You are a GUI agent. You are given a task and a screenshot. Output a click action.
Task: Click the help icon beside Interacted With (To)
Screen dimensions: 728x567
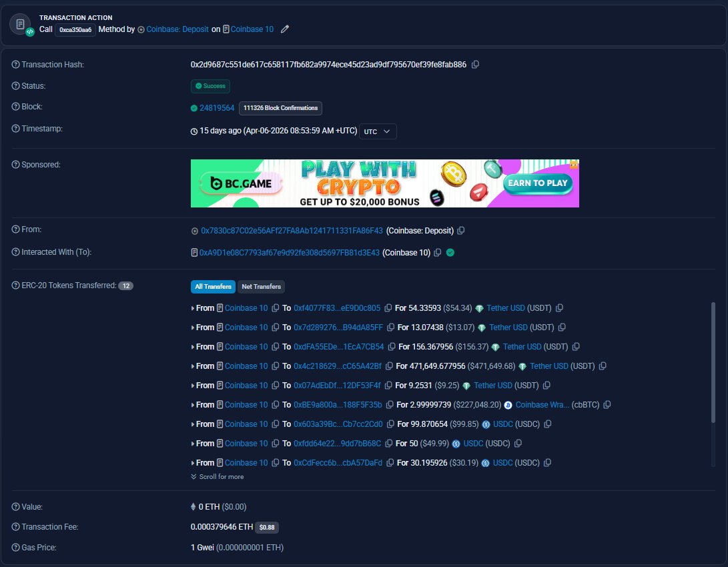click(15, 252)
